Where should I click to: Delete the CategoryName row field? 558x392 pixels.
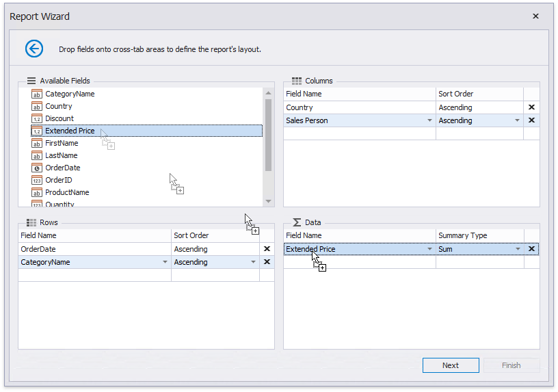[x=267, y=262]
